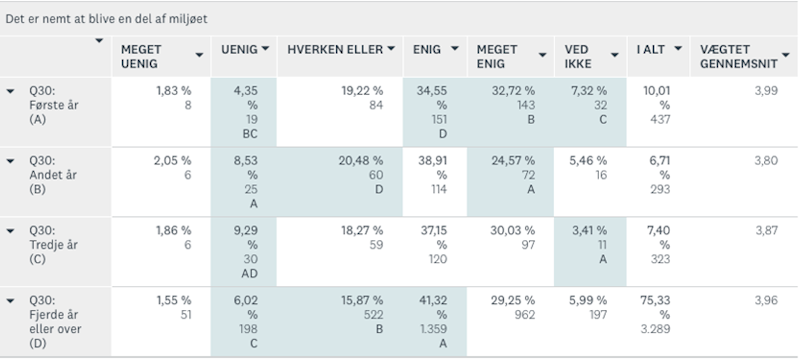Screen dimensions: 800x360
Task: Open the MEGET ENIG column dropdown arrow
Action: (x=543, y=55)
